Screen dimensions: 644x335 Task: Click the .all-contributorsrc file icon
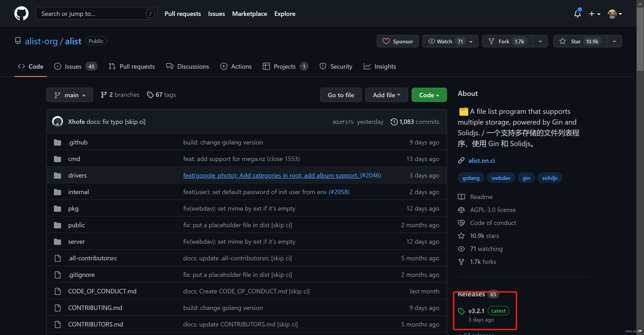[x=57, y=258]
